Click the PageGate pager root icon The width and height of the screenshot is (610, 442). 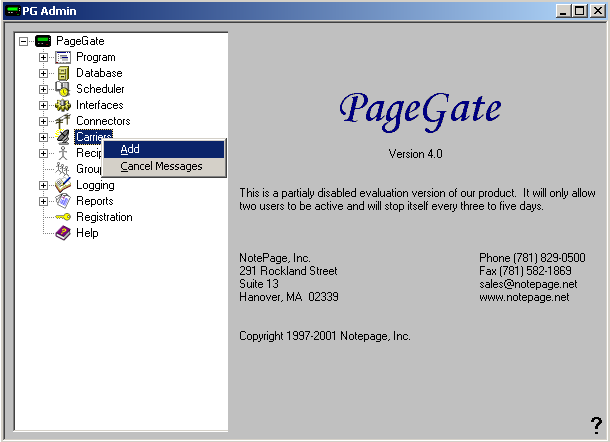point(43,41)
